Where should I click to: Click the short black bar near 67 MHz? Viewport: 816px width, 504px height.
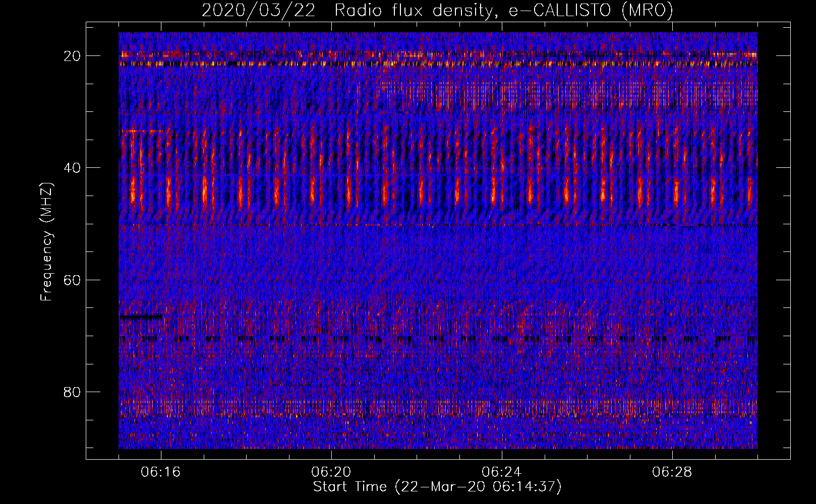141,317
